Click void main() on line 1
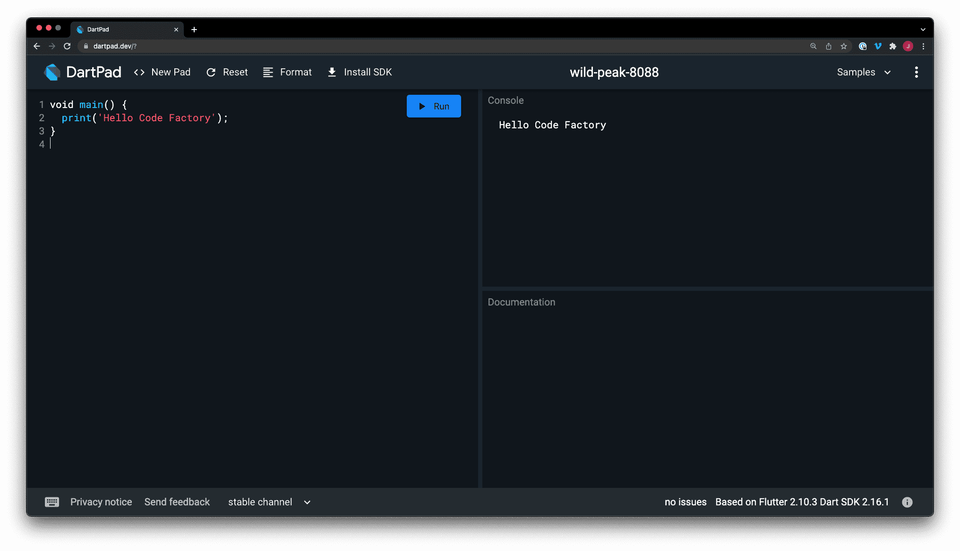 click(88, 105)
